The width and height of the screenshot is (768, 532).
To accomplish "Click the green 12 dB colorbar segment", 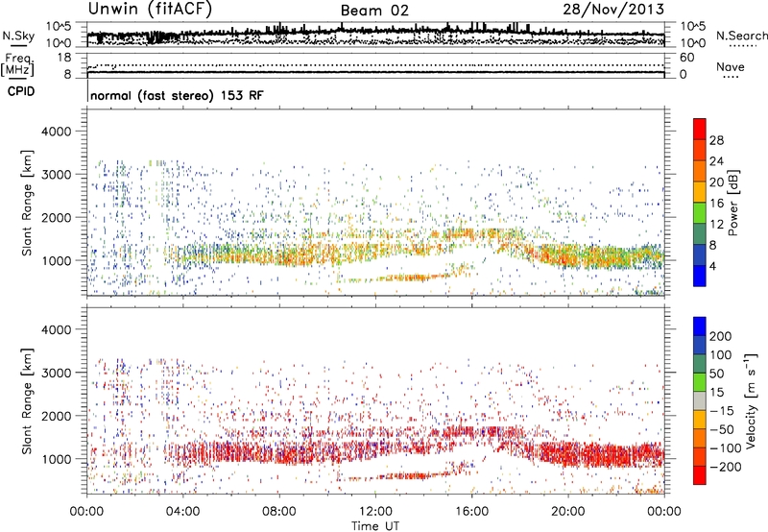I will 700,212.
